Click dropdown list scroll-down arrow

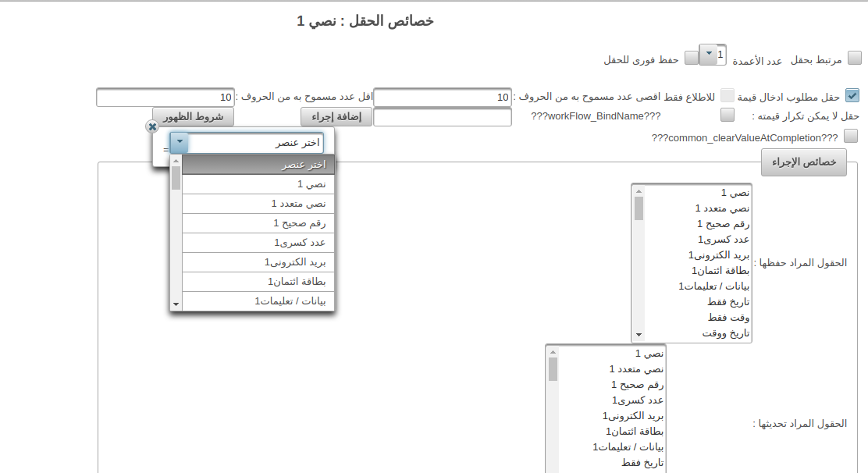pos(176,304)
